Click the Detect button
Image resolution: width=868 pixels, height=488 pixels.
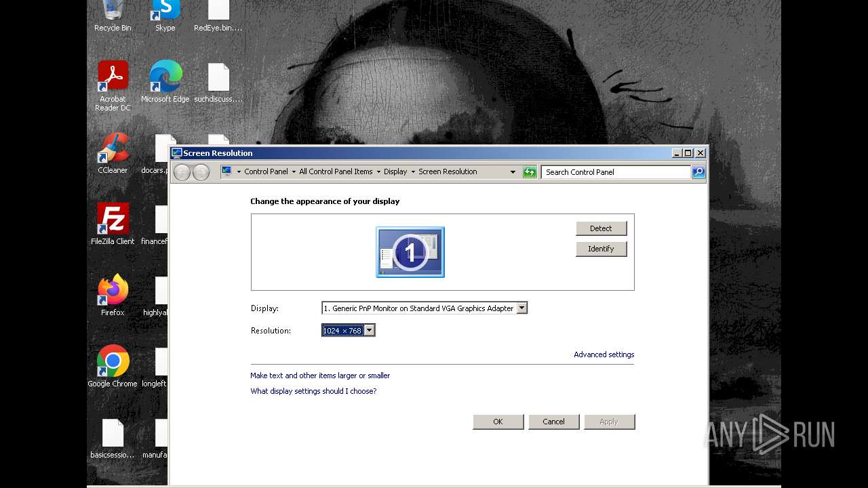point(601,228)
